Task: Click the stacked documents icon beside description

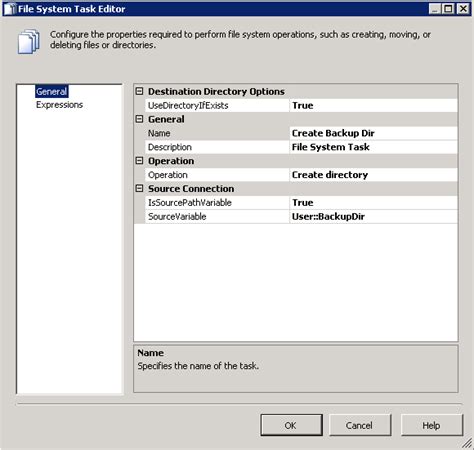Action: pyautogui.click(x=28, y=41)
